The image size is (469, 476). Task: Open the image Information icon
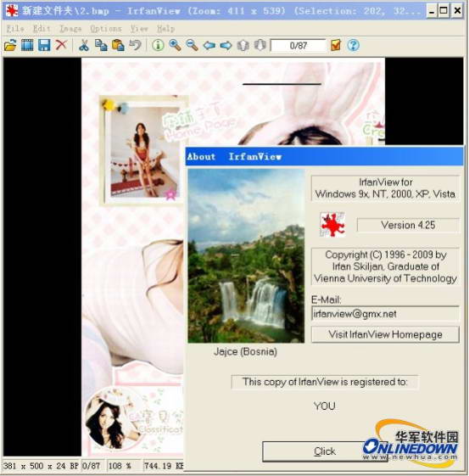coord(158,45)
